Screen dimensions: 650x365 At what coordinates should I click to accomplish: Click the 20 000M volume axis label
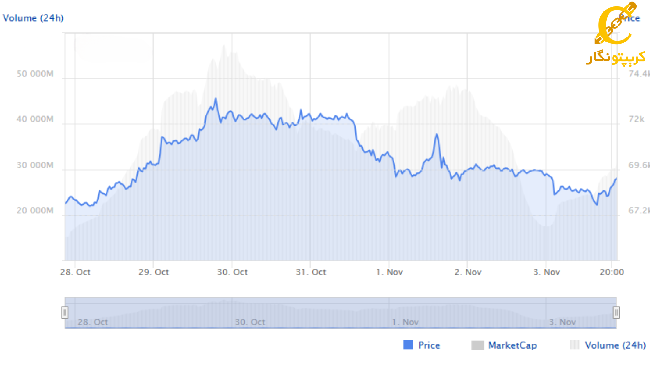point(35,210)
